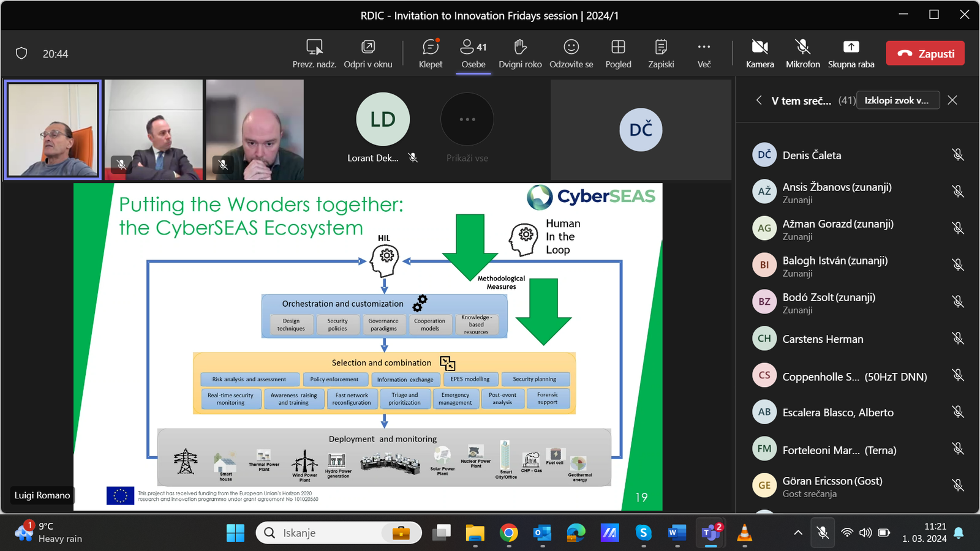Image resolution: width=980 pixels, height=551 pixels.
Task: Click the volume speaker icon in the system tray
Action: [865, 533]
